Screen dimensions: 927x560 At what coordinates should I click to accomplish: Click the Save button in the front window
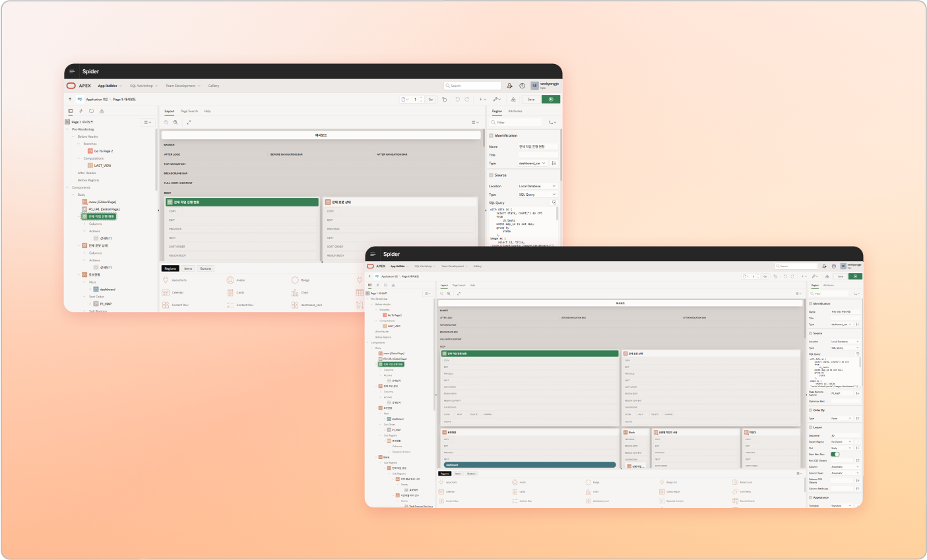click(x=841, y=276)
